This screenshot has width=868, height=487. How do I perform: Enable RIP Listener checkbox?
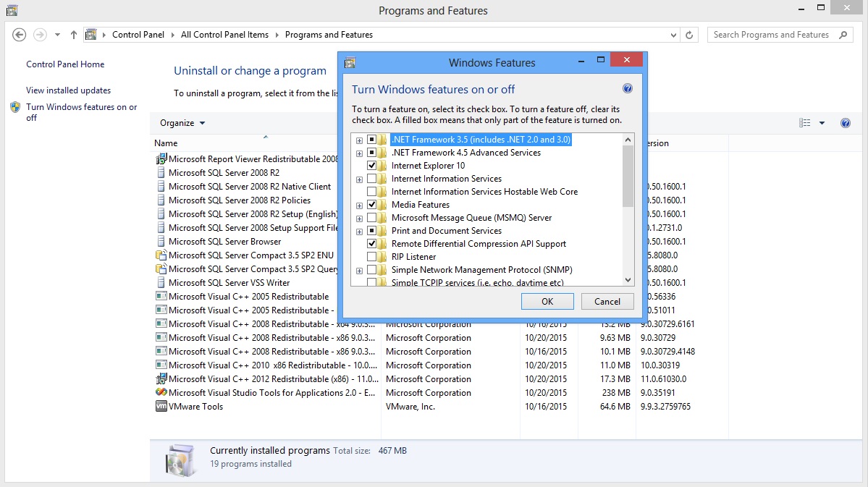(x=372, y=257)
